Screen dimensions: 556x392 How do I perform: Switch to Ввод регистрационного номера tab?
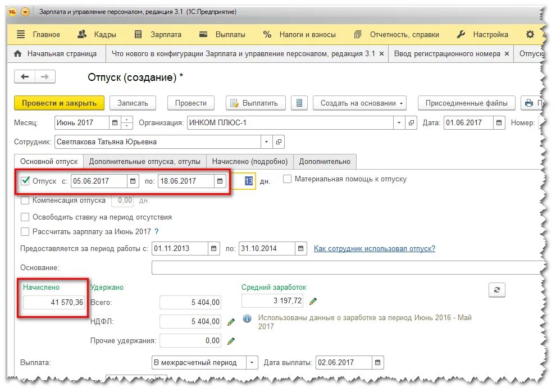click(x=447, y=53)
